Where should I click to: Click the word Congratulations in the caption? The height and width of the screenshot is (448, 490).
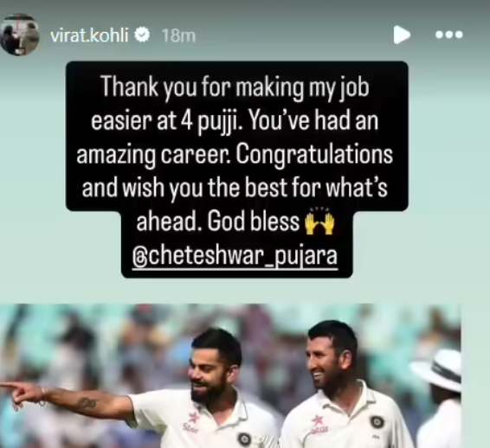(314, 155)
